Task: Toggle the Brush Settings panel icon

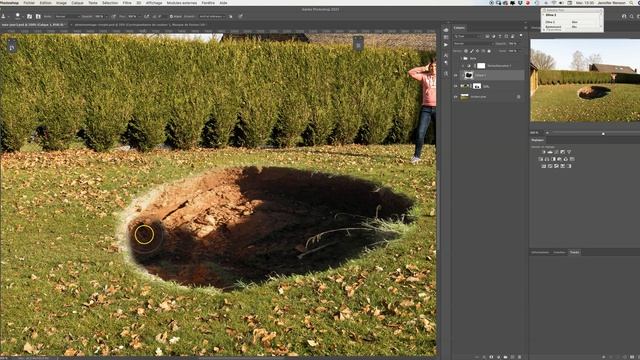Action: [x=29, y=16]
